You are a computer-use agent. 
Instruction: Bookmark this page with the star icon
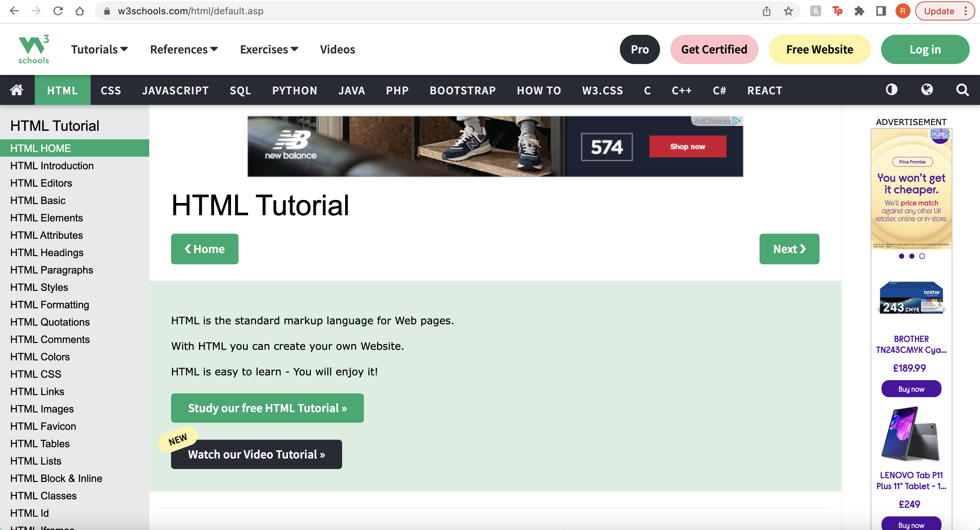[788, 11]
